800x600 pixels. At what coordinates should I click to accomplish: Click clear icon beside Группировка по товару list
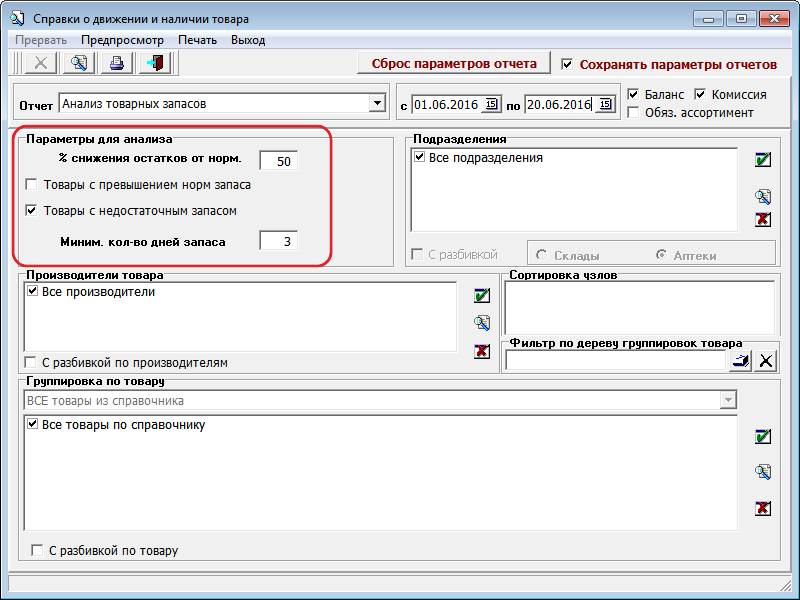pyautogui.click(x=763, y=508)
